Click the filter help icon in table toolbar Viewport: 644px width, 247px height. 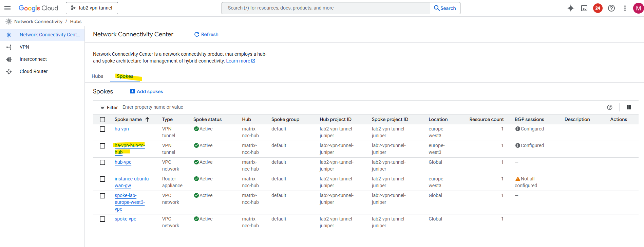point(610,107)
